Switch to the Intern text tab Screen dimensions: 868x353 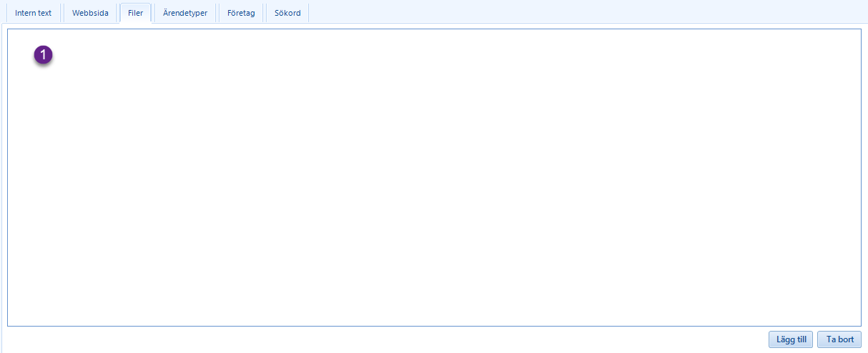[34, 13]
